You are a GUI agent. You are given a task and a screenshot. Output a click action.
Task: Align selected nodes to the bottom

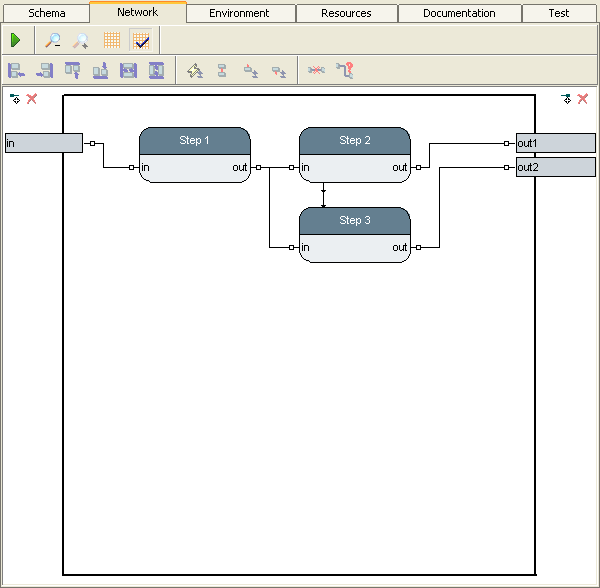point(100,71)
